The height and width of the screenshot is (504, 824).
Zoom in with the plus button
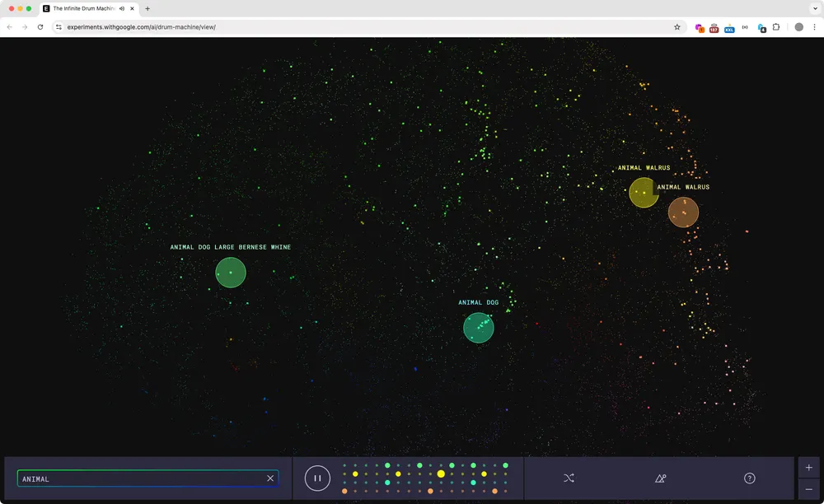pyautogui.click(x=809, y=467)
